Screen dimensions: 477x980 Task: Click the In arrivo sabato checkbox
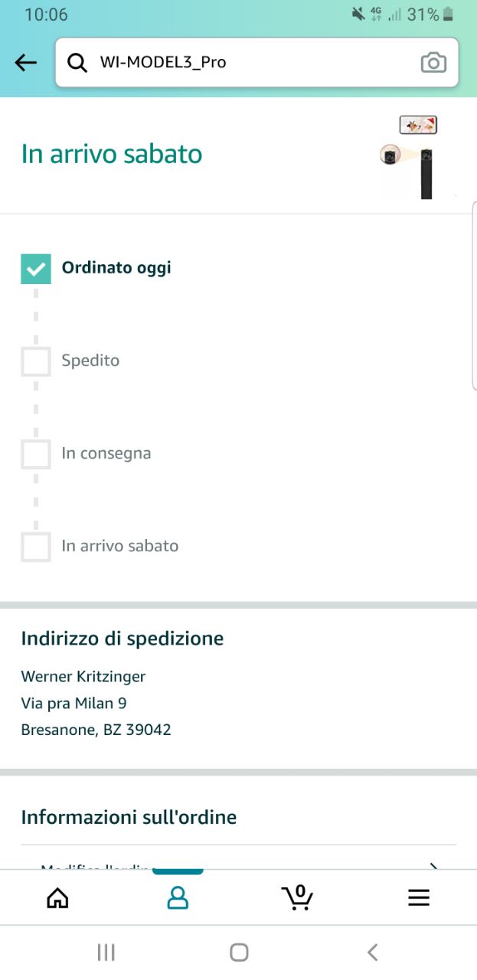pos(36,547)
